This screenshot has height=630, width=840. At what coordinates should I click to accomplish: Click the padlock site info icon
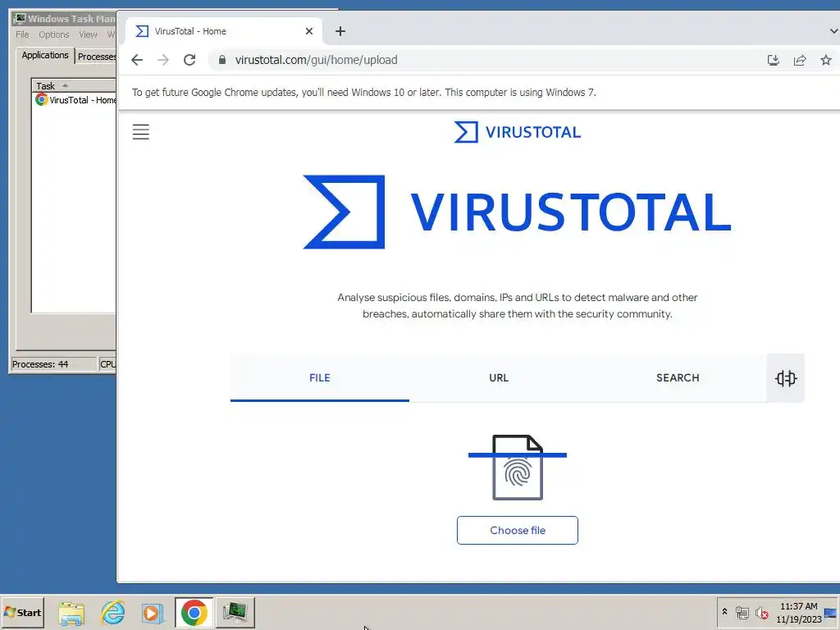[221, 60]
